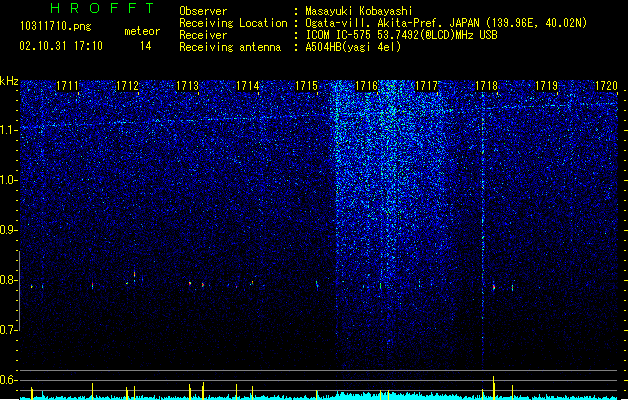This screenshot has height=400, width=629.
Task: Click the 1.0 frequency axis label
Action: point(9,180)
